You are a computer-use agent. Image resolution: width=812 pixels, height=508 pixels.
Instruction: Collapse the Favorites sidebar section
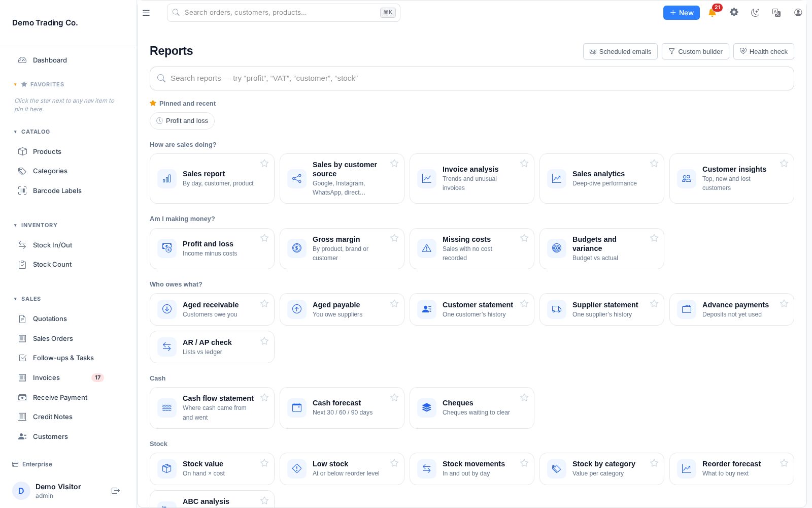pos(39,84)
